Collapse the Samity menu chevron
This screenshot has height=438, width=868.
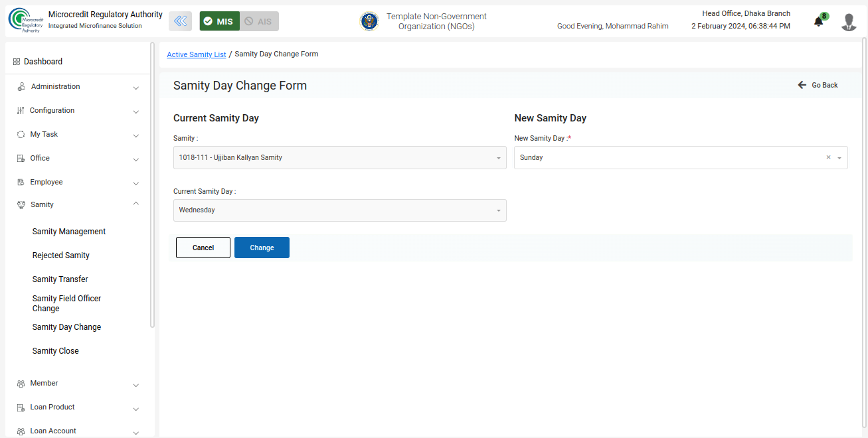[x=136, y=204]
